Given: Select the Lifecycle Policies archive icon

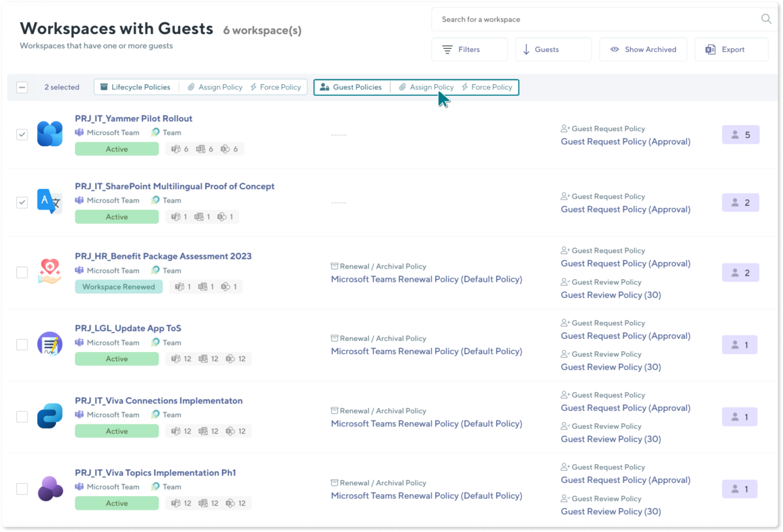Looking at the screenshot, I should [104, 87].
